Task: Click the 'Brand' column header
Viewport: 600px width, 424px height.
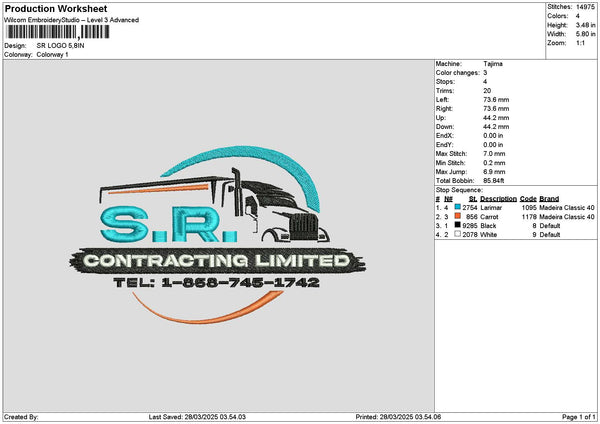Action: point(549,199)
